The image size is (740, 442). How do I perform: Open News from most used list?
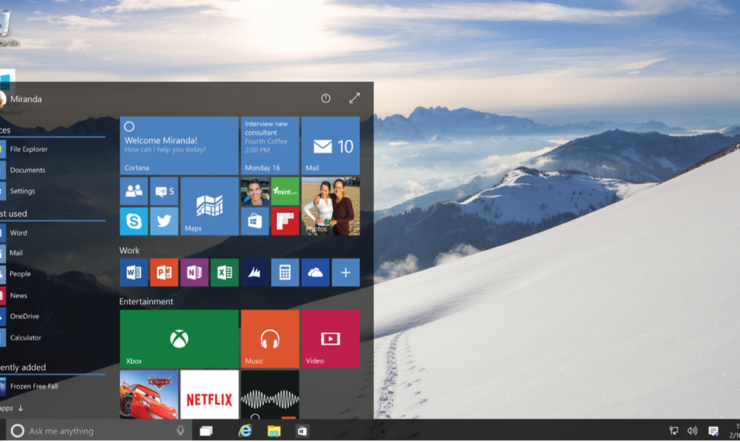[14, 295]
